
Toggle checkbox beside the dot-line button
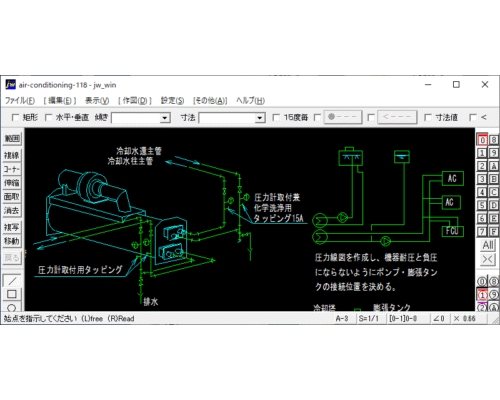coord(318,117)
